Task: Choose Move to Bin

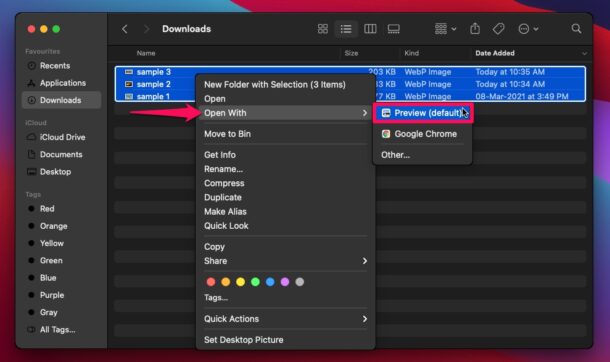Action: [286, 134]
